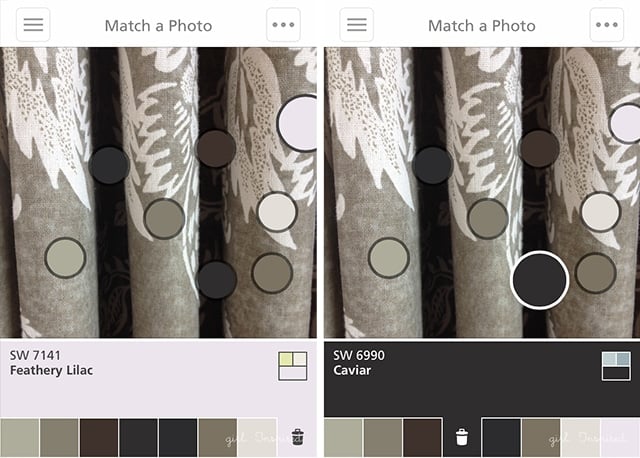Choose the off-white marker in the right photo

[x=600, y=212]
